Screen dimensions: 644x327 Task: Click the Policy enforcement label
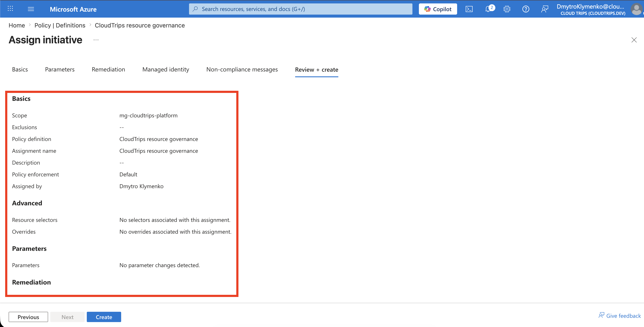(x=35, y=174)
